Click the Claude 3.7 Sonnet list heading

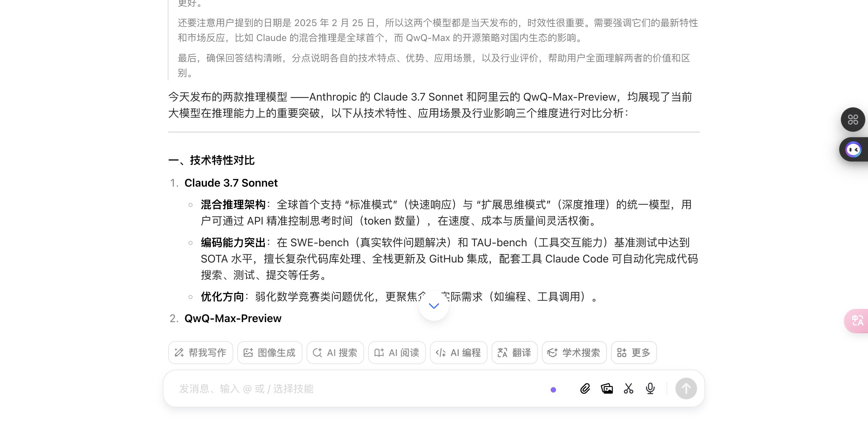231,183
